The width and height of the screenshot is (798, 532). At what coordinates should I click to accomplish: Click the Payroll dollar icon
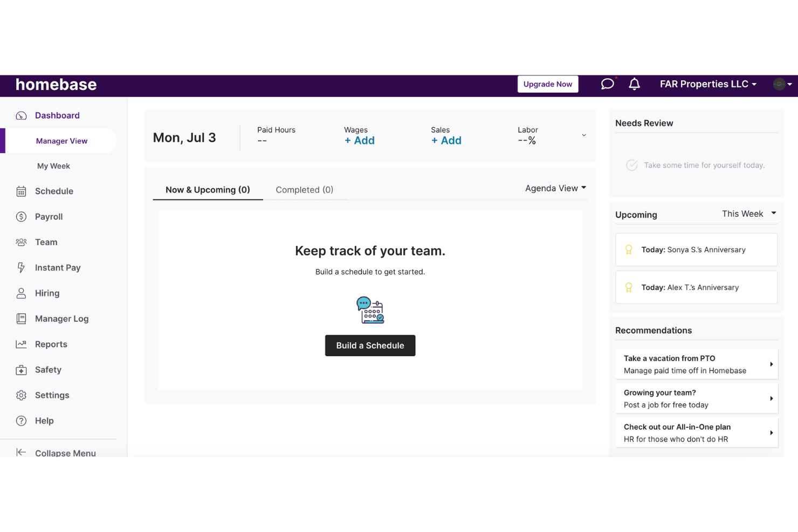point(21,217)
